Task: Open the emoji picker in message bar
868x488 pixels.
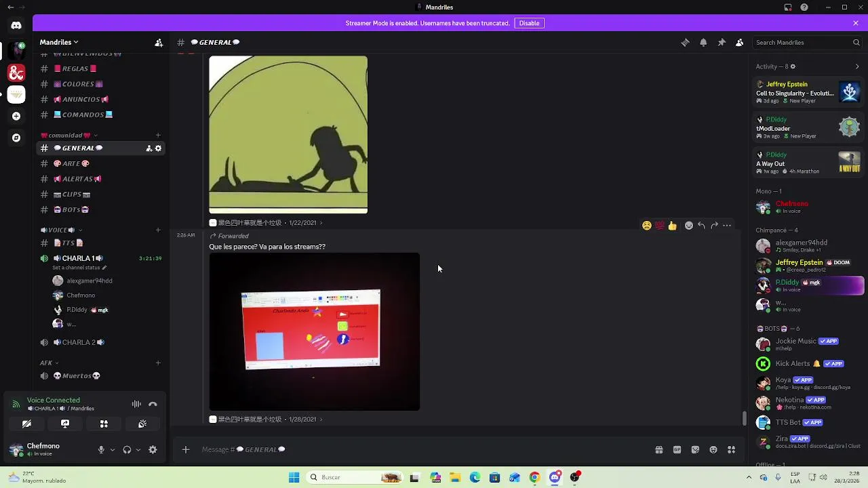Action: pos(713,449)
